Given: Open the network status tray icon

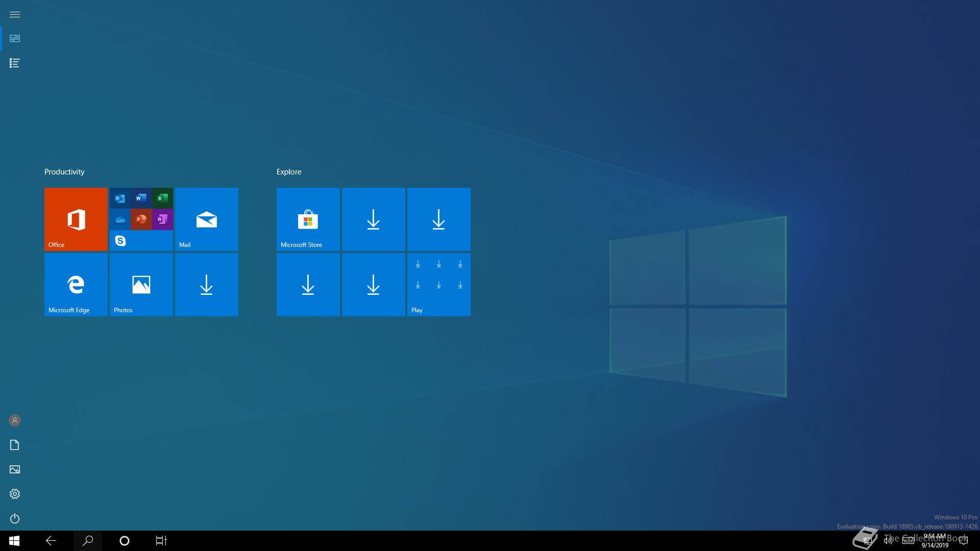Looking at the screenshot, I should coord(867,541).
